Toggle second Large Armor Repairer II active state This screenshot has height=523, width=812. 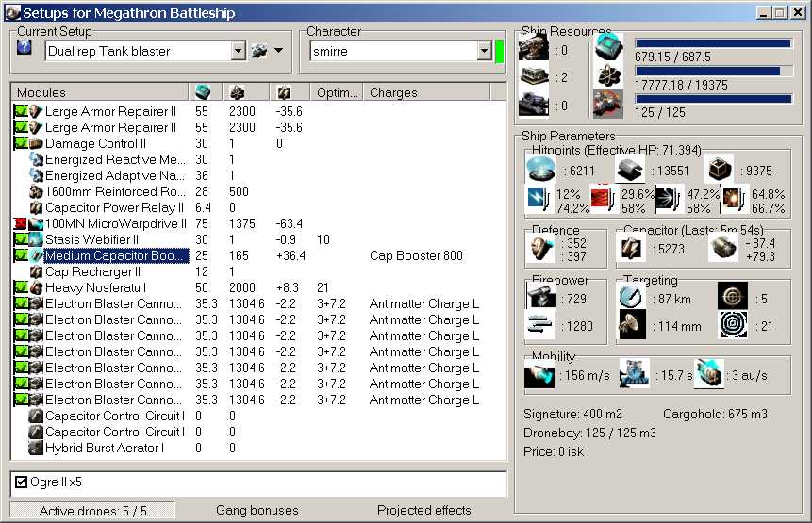(22, 127)
